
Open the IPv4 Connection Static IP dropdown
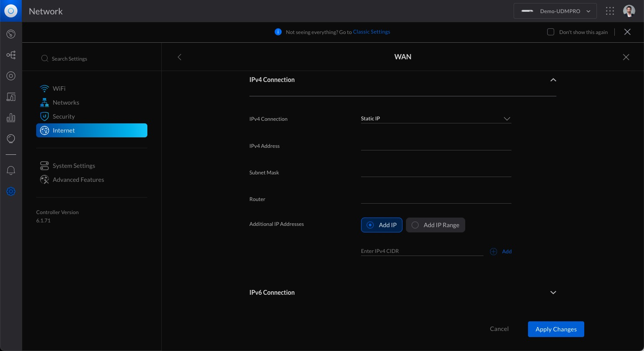(436, 119)
